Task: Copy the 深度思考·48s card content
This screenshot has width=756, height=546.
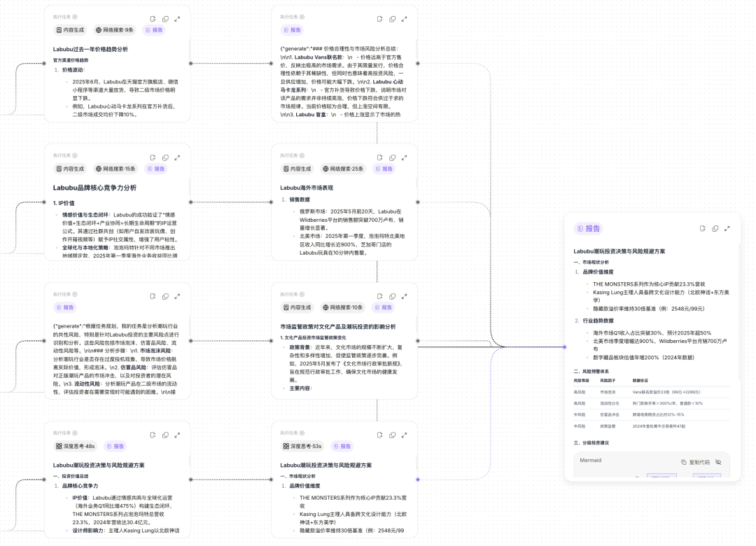Action: tap(165, 435)
